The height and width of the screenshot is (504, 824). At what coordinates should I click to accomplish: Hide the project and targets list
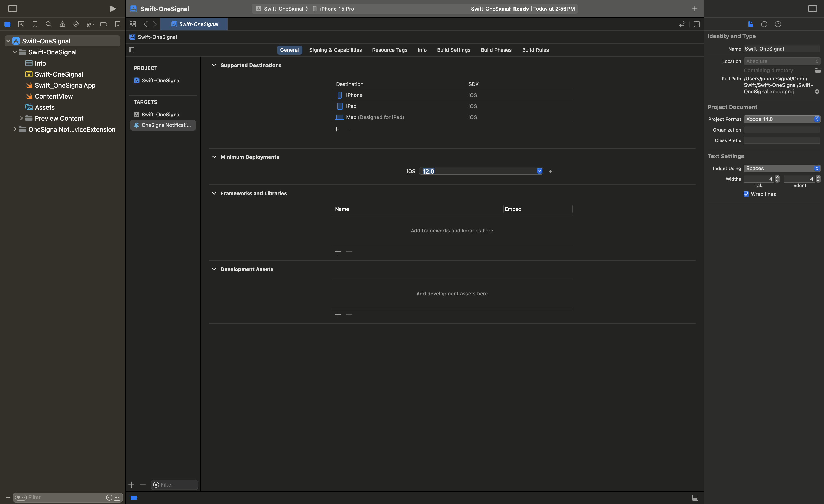coord(132,50)
